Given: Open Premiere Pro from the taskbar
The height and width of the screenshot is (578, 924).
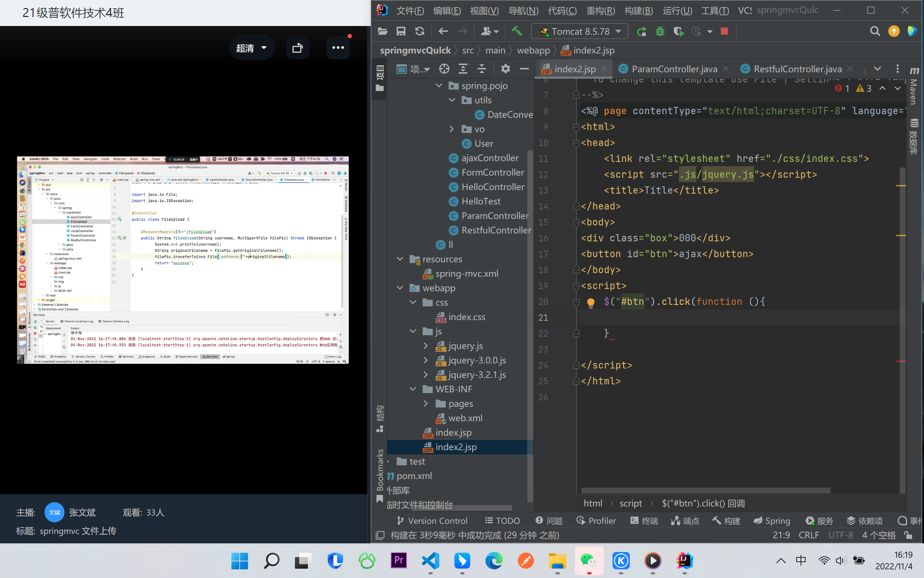Looking at the screenshot, I should click(x=399, y=561).
